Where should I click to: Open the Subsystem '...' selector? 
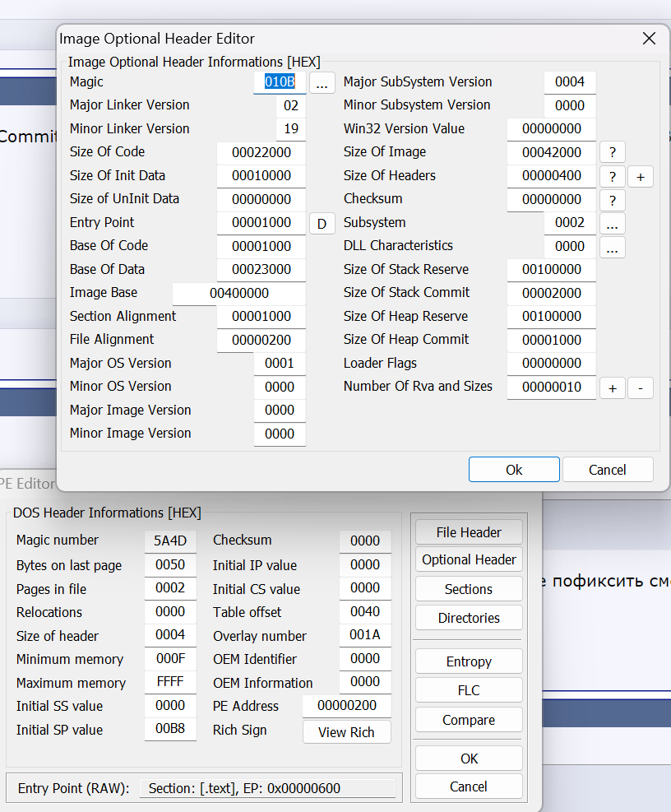pos(612,224)
